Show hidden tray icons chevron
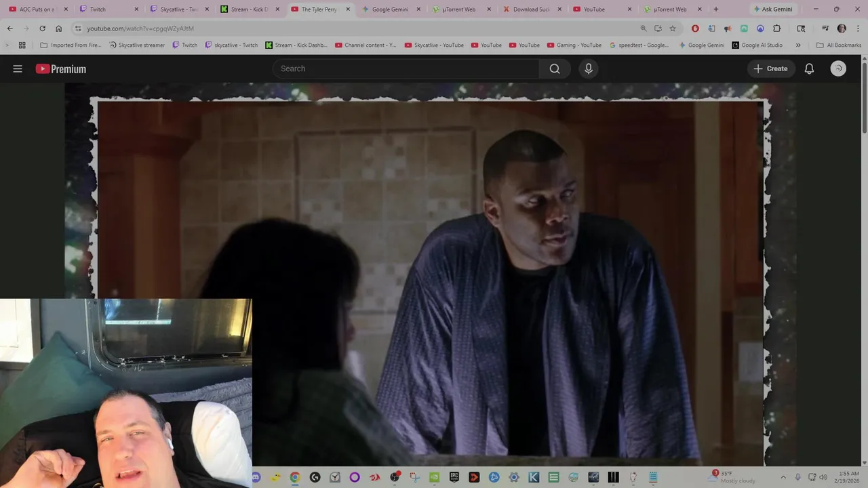This screenshot has height=488, width=868. tap(783, 477)
